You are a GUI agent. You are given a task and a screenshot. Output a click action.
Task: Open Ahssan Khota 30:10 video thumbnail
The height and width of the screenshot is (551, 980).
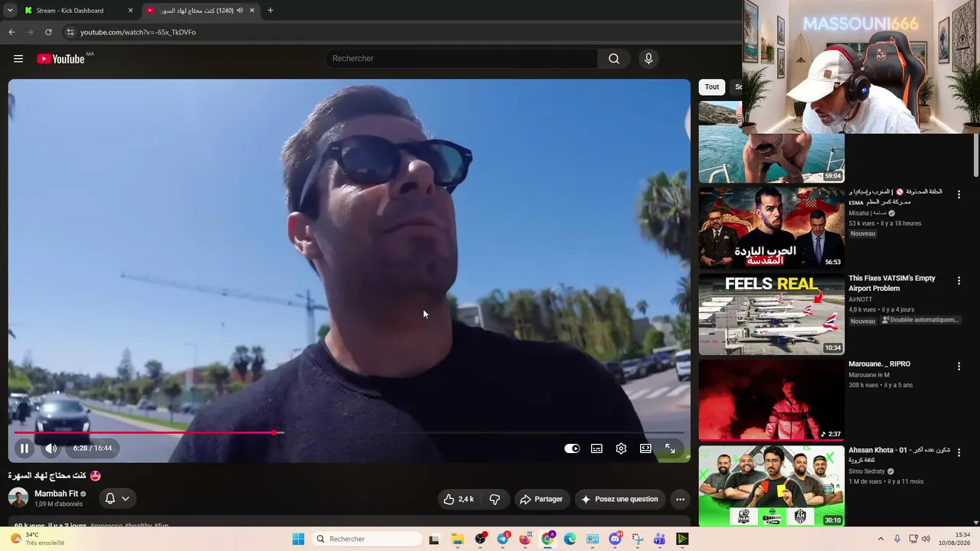click(772, 486)
